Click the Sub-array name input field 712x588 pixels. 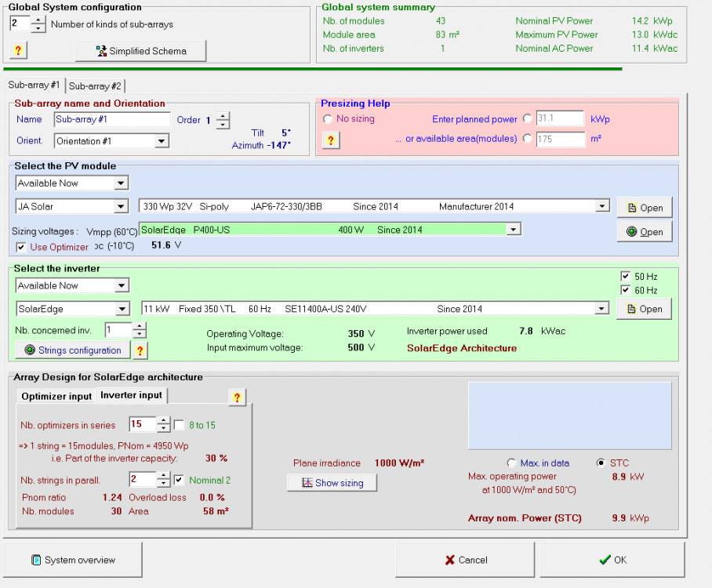tap(112, 119)
